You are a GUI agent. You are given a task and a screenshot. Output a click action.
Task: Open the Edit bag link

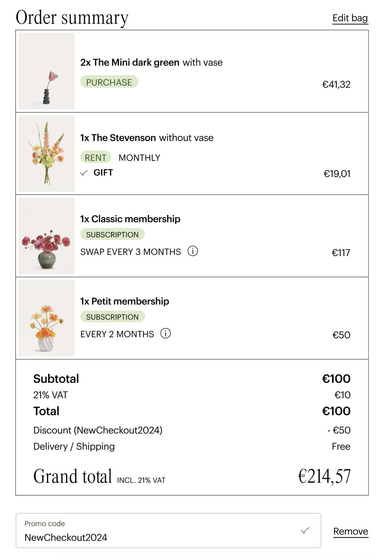click(x=350, y=18)
